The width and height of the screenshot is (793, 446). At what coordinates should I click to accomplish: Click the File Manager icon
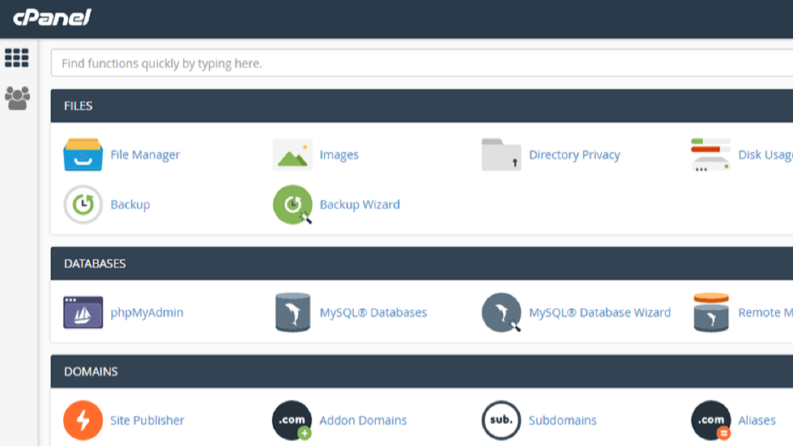83,155
